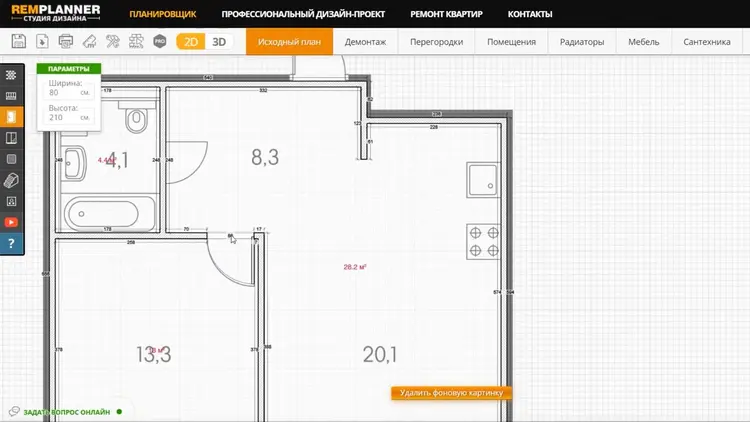Open Ремонт квартир menu link

click(x=446, y=15)
